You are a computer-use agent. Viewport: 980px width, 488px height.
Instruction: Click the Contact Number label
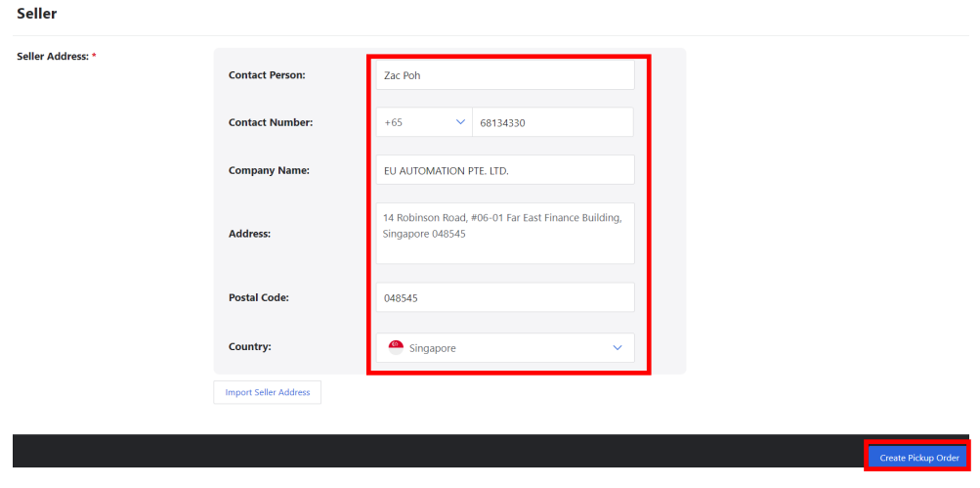tap(271, 122)
